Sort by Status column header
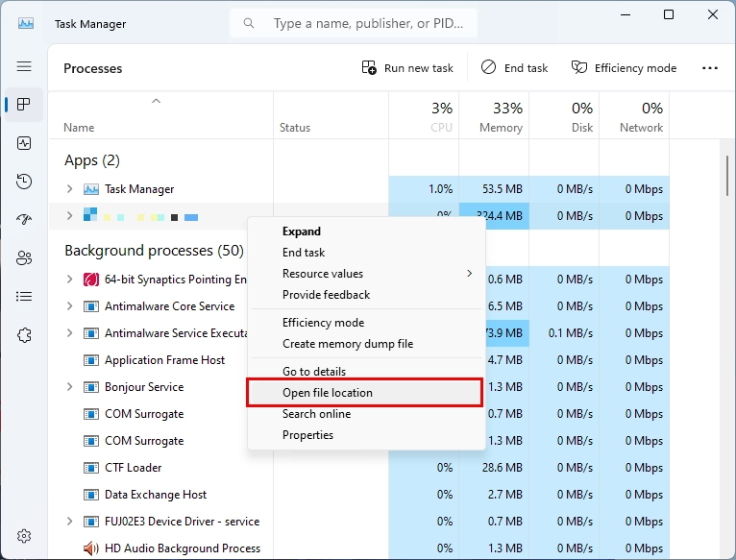The height and width of the screenshot is (560, 736). tap(331, 116)
